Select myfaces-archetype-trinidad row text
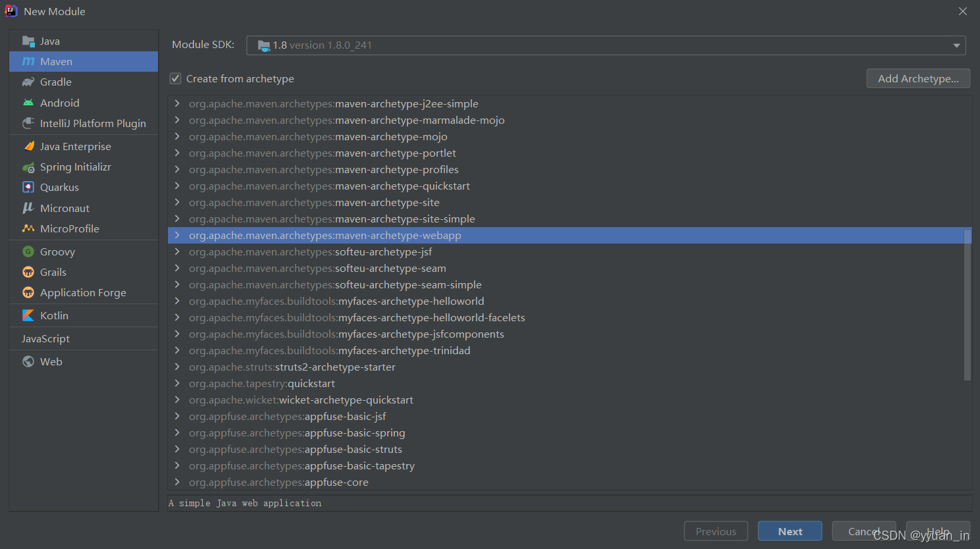Image resolution: width=980 pixels, height=549 pixels. coord(330,351)
